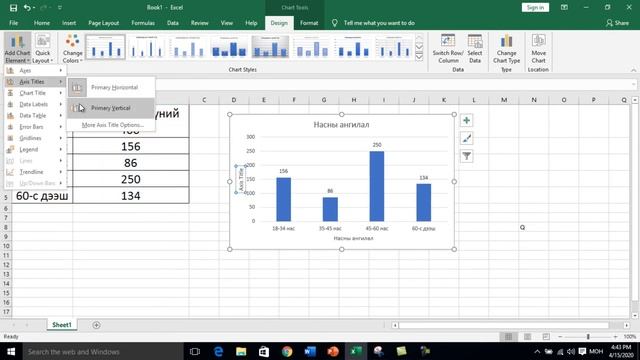
Task: Click the Sign in button
Action: coord(535,7)
